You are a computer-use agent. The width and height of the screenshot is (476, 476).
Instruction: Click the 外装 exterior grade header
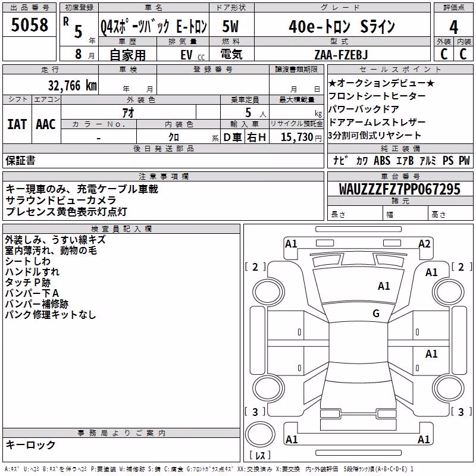[443, 41]
